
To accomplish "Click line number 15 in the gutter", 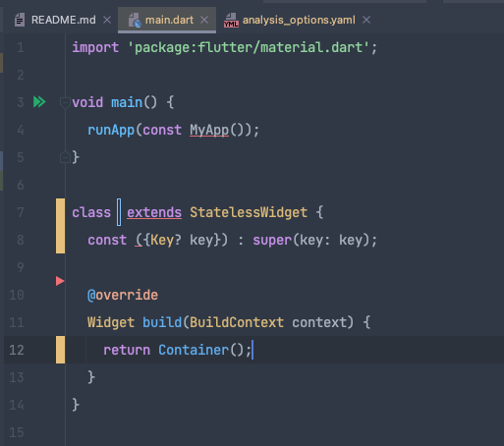I will [x=17, y=432].
